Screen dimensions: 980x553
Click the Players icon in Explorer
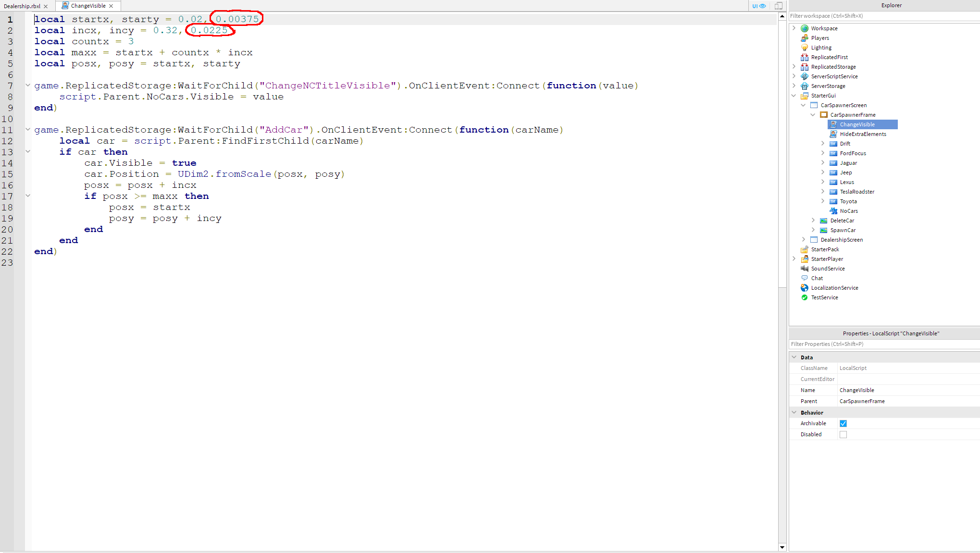(x=805, y=38)
